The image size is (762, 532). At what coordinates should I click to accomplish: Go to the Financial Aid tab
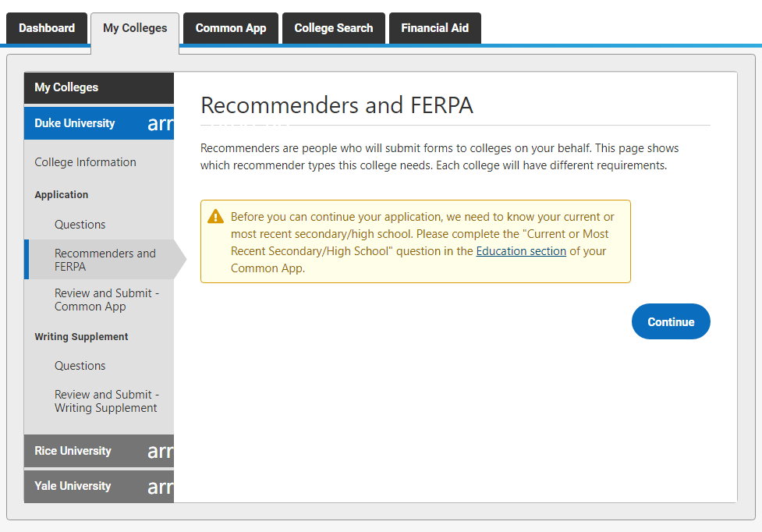pos(435,28)
